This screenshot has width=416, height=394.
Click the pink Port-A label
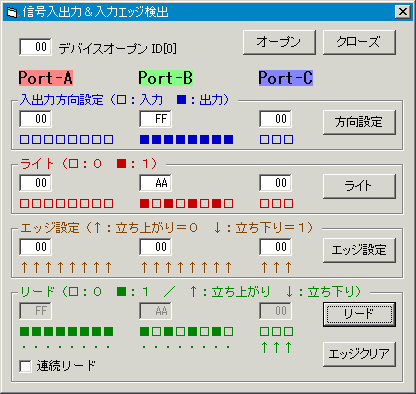(x=46, y=78)
